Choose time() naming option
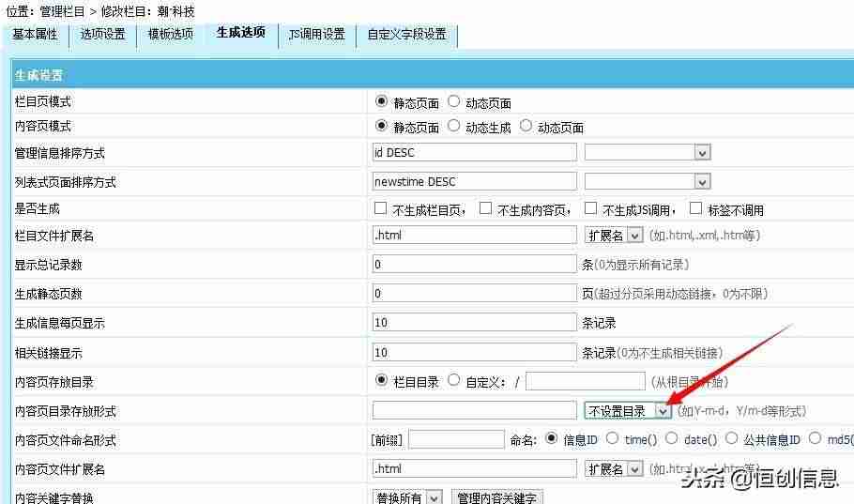The image size is (854, 504). (x=612, y=438)
